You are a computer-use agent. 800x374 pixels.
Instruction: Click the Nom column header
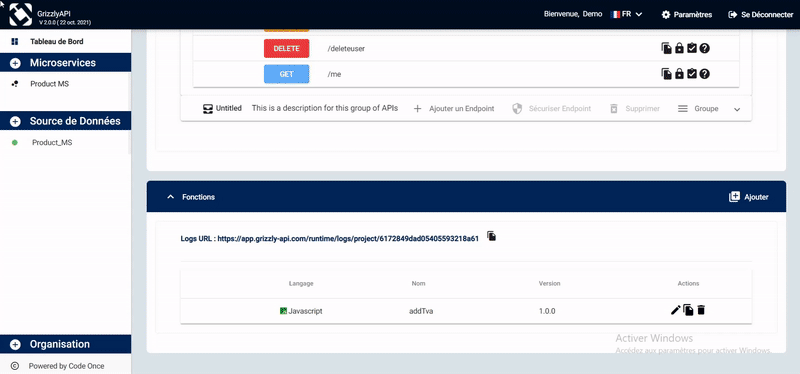pyautogui.click(x=418, y=283)
